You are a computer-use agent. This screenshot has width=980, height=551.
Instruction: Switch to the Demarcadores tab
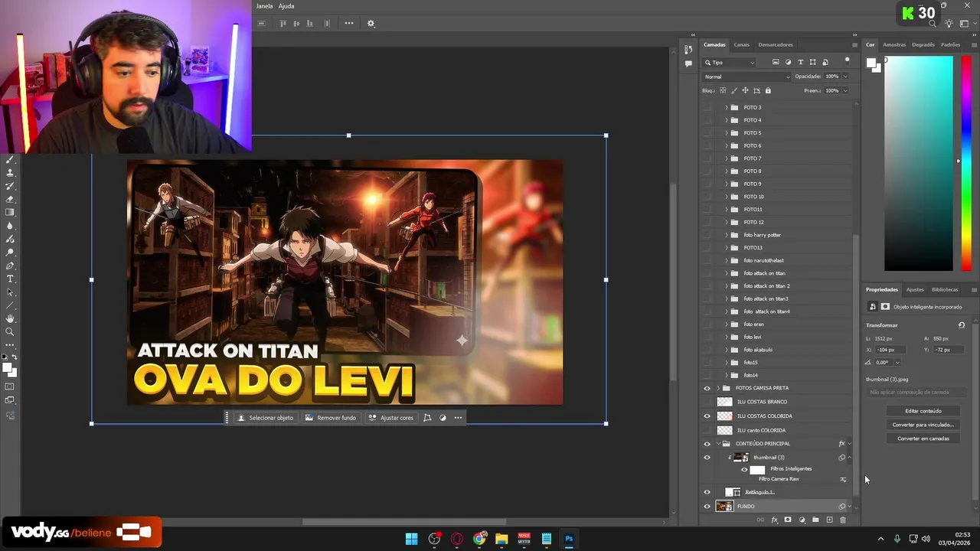tap(776, 44)
